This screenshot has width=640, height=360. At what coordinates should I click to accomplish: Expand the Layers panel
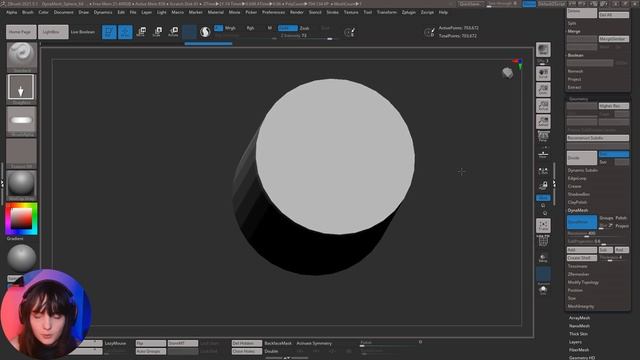click(x=575, y=342)
